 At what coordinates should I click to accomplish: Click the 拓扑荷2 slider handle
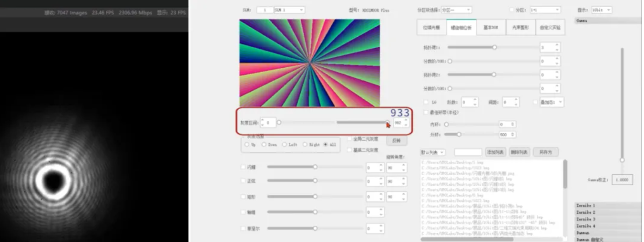[494, 74]
